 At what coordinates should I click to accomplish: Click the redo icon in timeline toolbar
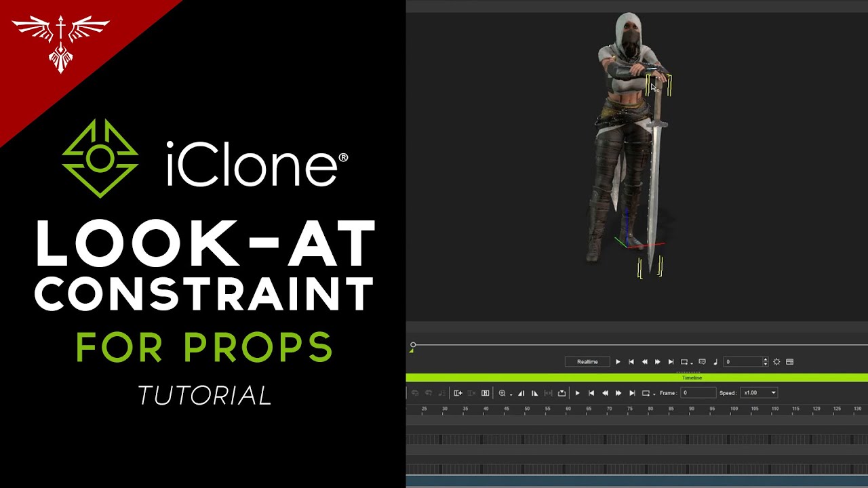pos(429,393)
